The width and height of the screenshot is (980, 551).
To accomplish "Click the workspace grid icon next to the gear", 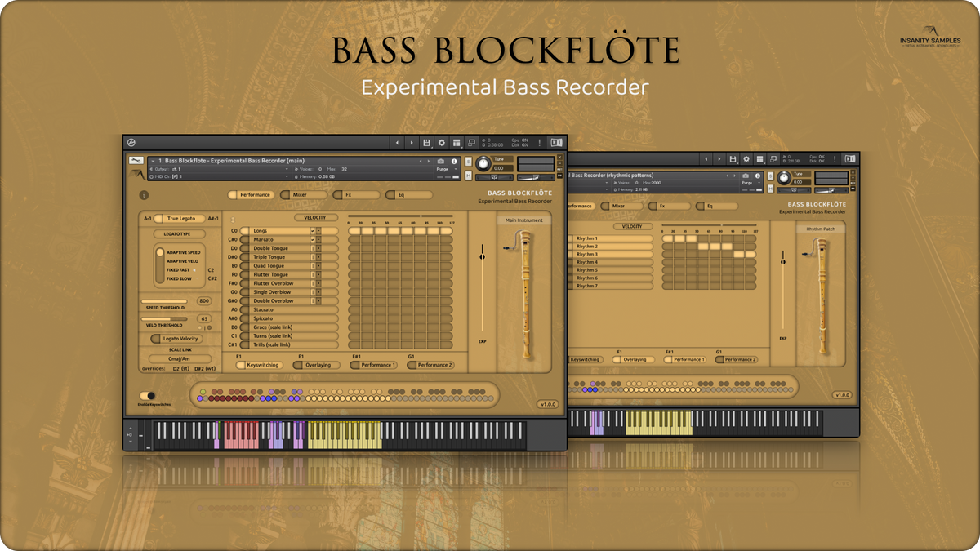I will [457, 142].
